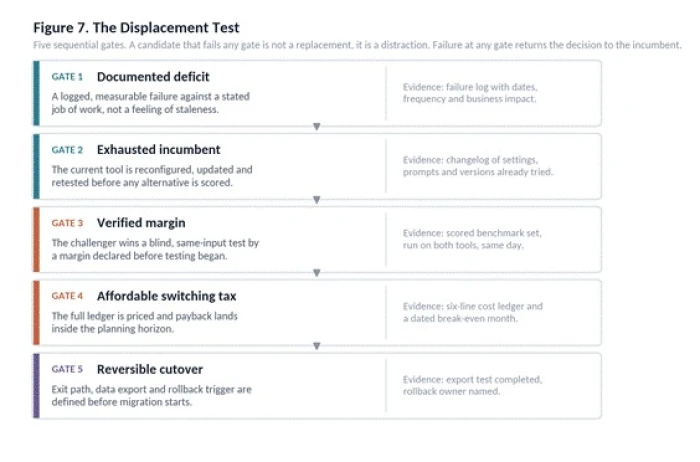Image resolution: width=700 pixels, height=462 pixels.
Task: Click the purple color bar of Gate 5
Action: click(x=36, y=386)
